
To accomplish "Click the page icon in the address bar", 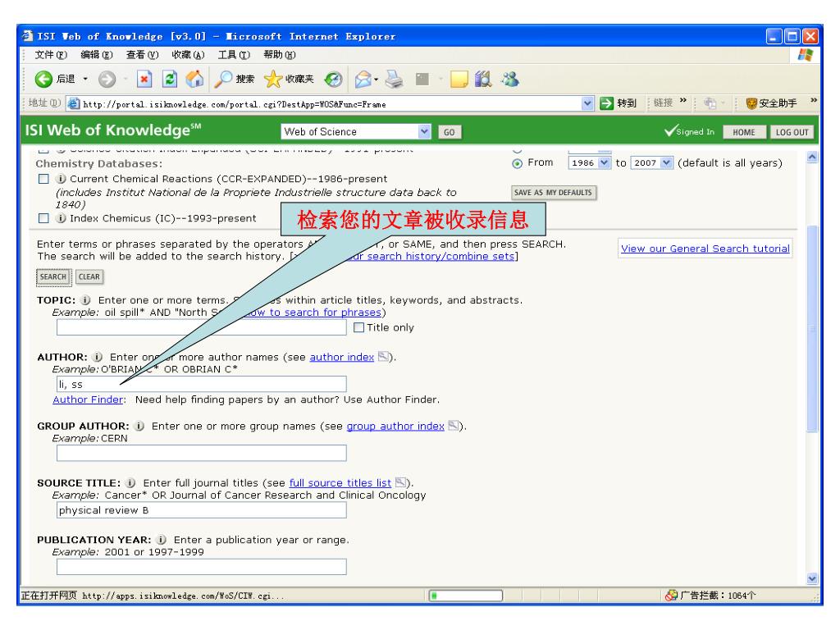I will point(73,103).
